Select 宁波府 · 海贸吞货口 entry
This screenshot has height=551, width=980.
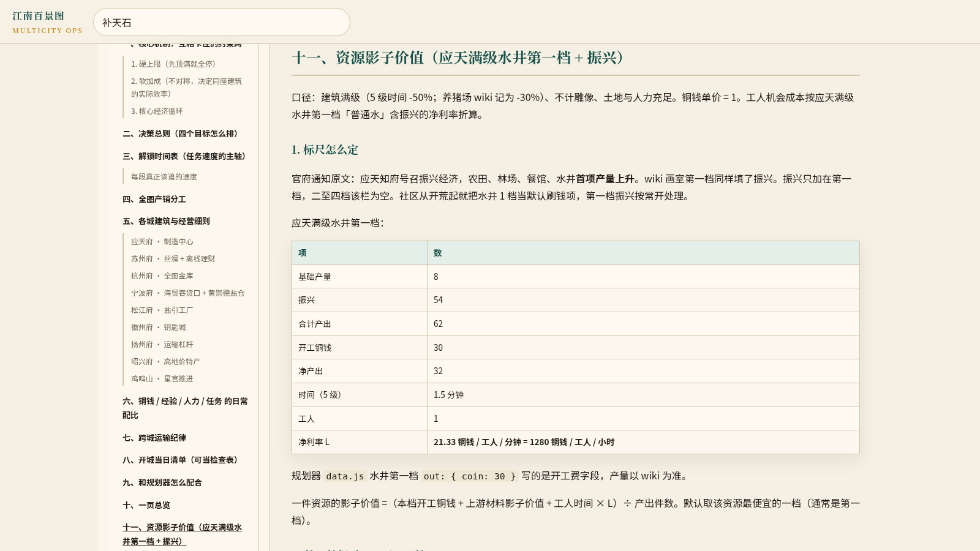[x=187, y=293]
